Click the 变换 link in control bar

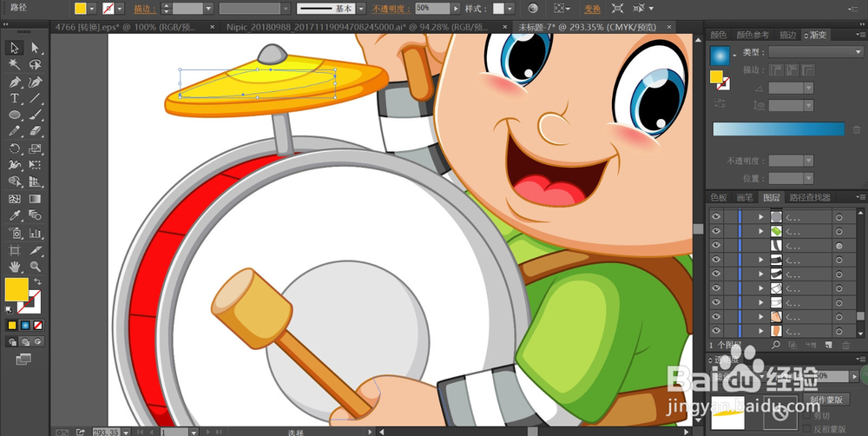[592, 9]
